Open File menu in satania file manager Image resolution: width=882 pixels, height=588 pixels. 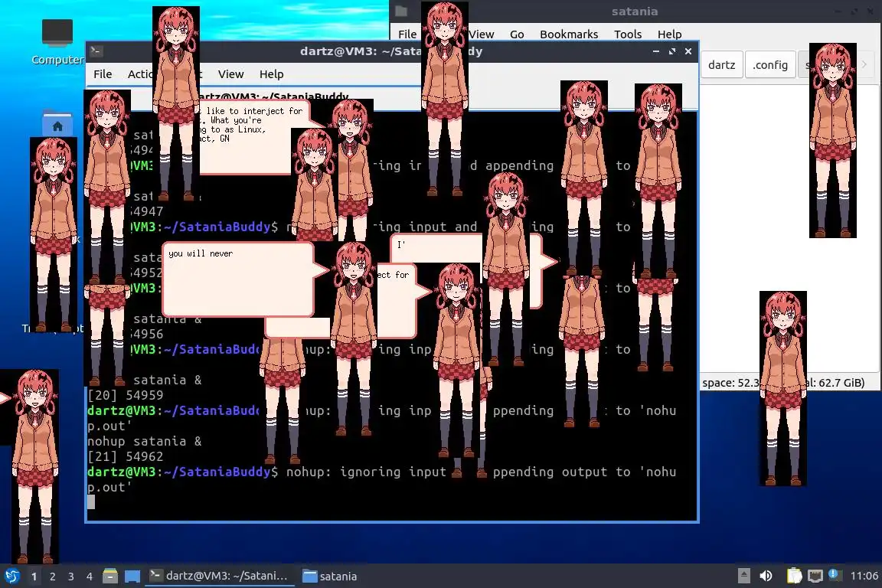tap(407, 34)
